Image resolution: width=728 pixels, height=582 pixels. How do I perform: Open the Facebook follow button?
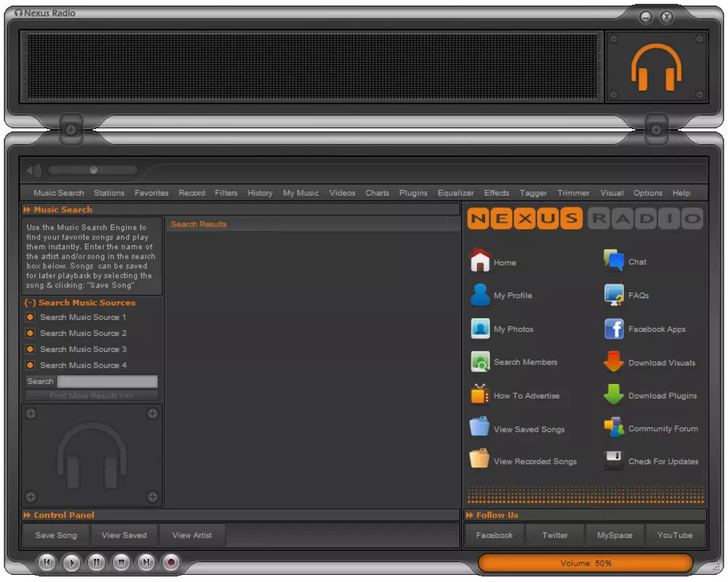pos(494,535)
